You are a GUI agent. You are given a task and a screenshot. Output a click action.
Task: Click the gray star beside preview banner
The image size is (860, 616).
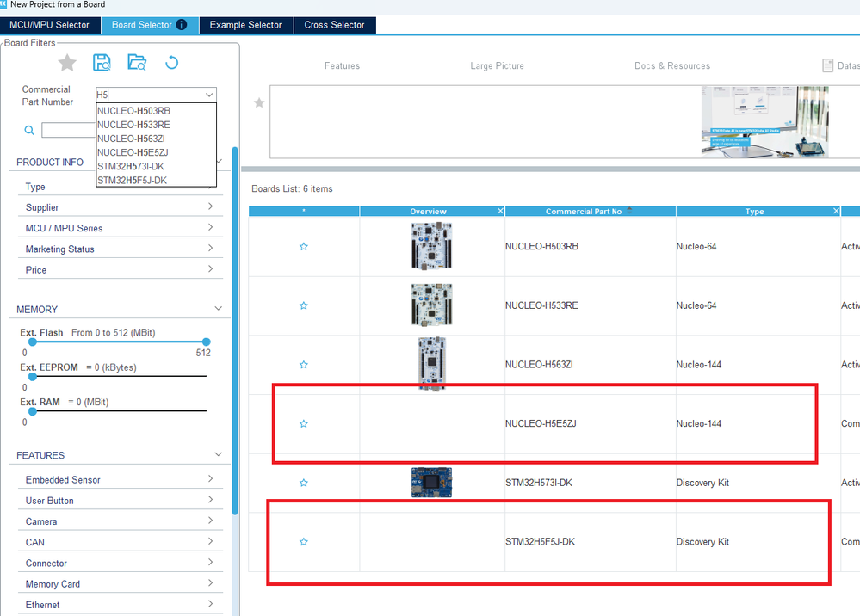[259, 102]
